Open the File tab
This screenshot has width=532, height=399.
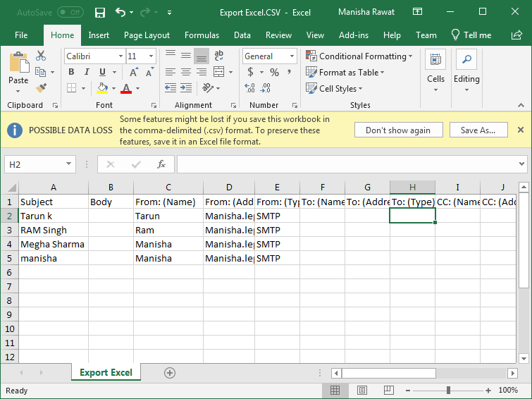(x=21, y=35)
